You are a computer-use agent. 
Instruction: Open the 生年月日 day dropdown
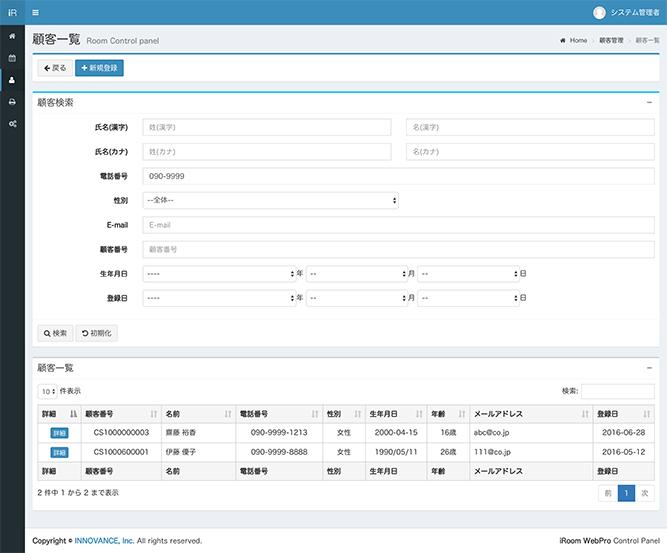pos(468,274)
